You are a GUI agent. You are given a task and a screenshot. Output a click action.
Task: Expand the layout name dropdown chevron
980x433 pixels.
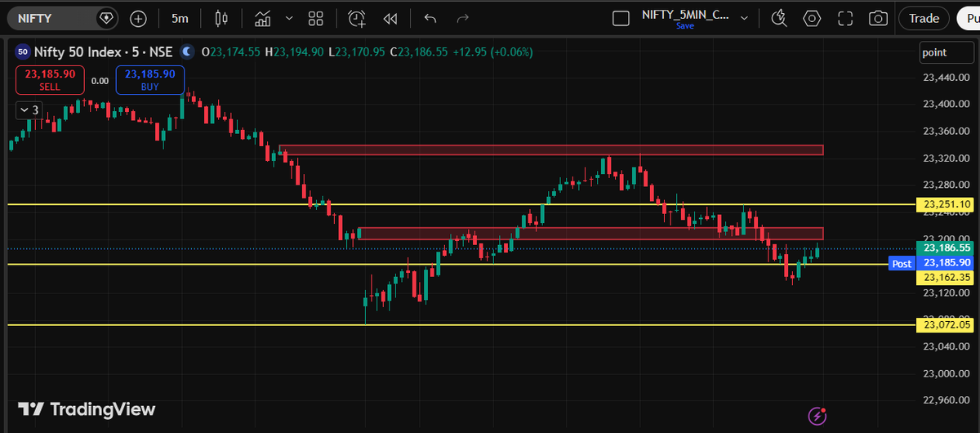click(x=744, y=17)
